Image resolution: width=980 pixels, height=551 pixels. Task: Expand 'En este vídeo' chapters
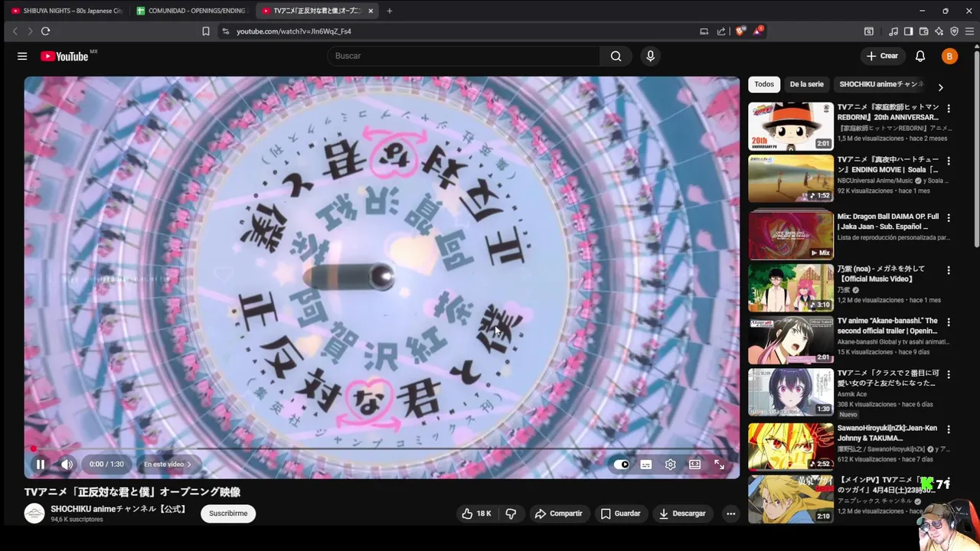[x=168, y=465]
